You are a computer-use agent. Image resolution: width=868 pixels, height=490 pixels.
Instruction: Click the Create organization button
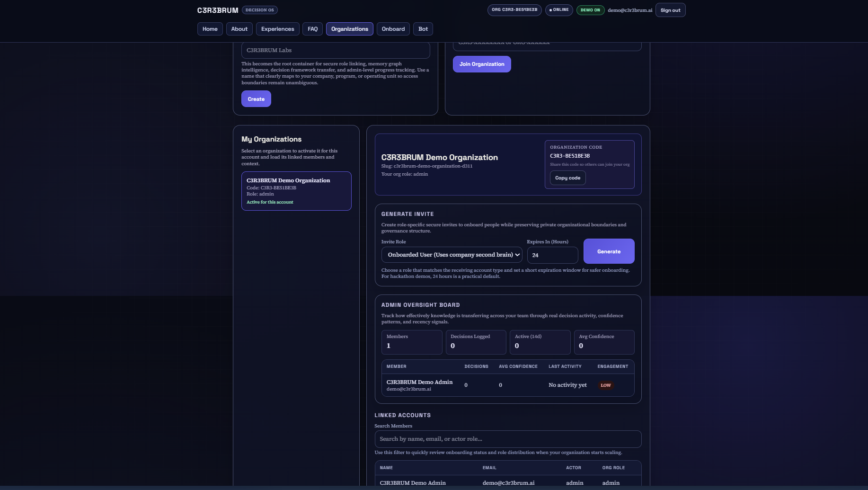256,99
